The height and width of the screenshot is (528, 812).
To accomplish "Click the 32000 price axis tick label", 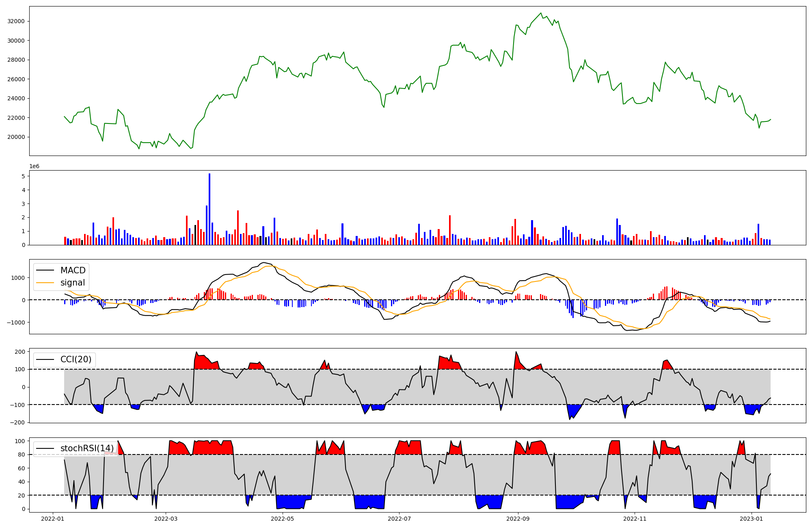I will [x=16, y=21].
